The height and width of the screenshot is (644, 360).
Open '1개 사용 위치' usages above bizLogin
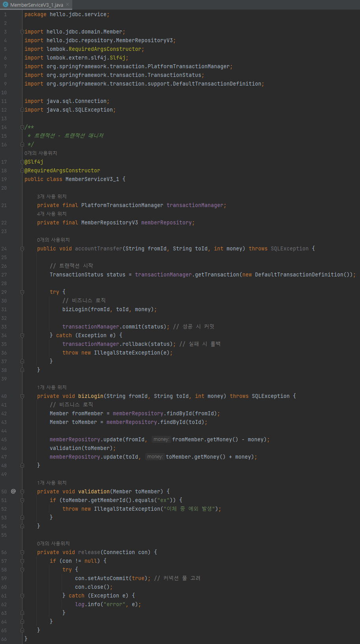pyautogui.click(x=52, y=387)
